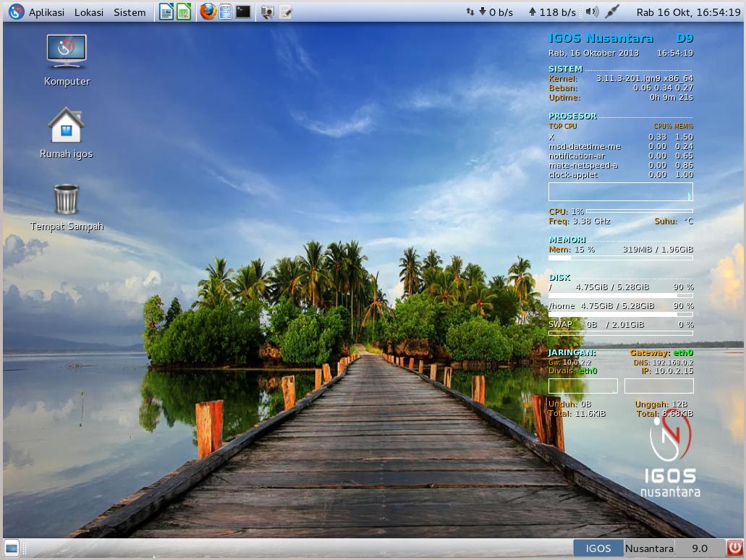Click the volume speaker icon
Viewport: 746px width, 560px height.
tap(592, 12)
